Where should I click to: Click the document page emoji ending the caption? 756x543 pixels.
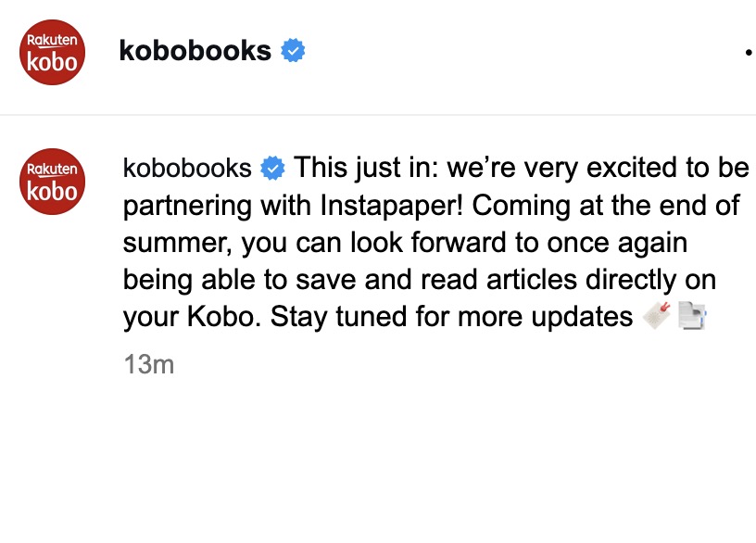693,316
